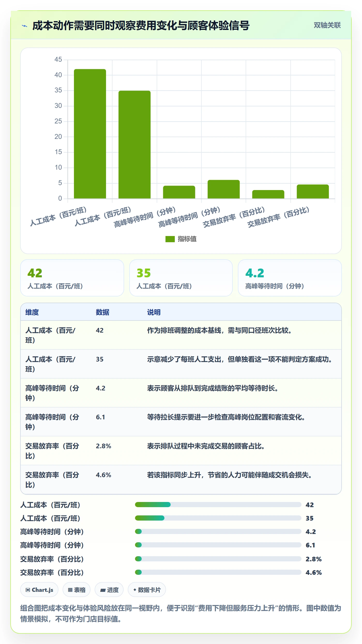362x644 pixels.
Task: Click the progress bar labeled 2.8%
Action: (218, 559)
